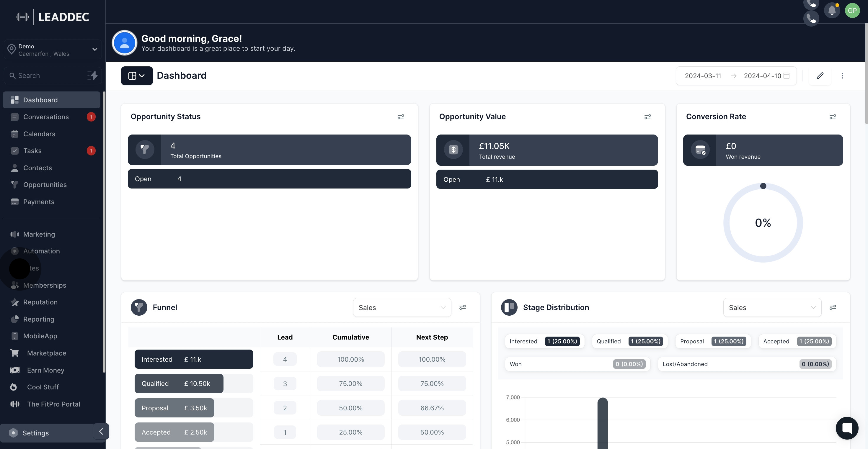This screenshot has height=449, width=868.
Task: Open Conversion Rate widget settings icon
Action: [833, 117]
